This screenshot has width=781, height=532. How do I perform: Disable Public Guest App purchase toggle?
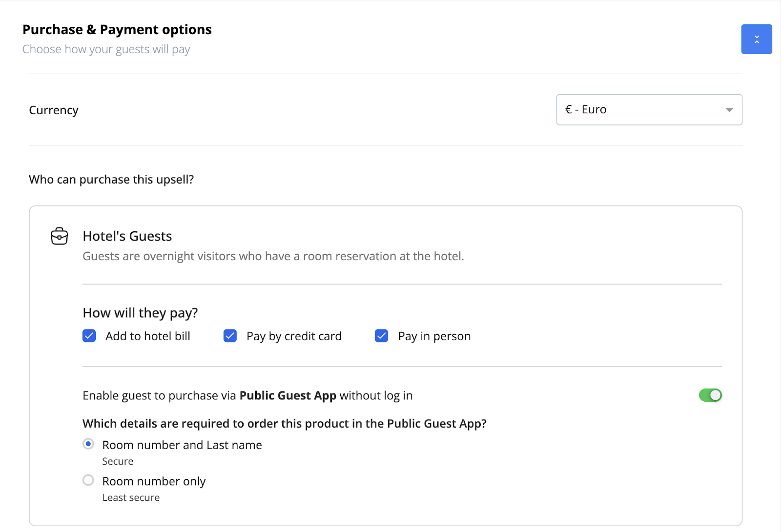(710, 395)
